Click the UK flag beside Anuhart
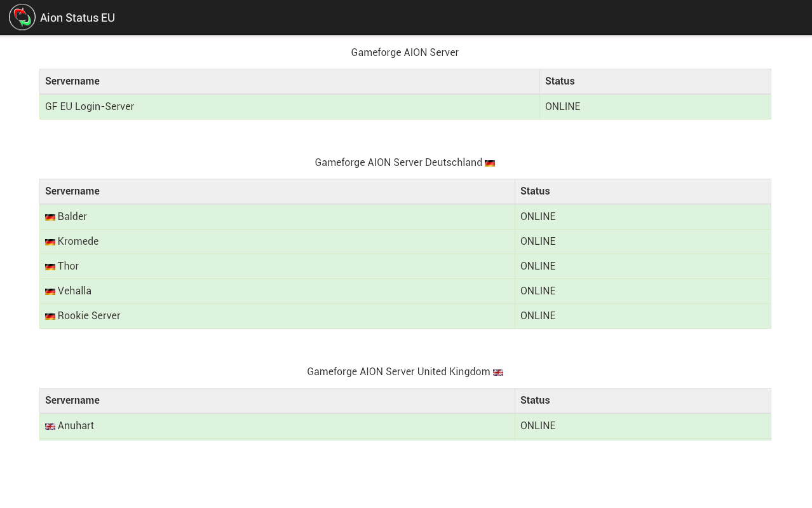 [x=50, y=427]
